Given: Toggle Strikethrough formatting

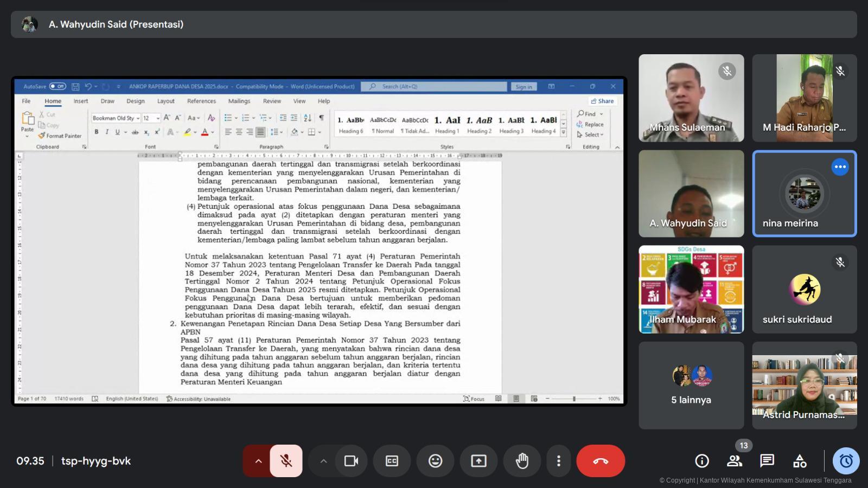Looking at the screenshot, I should point(135,132).
